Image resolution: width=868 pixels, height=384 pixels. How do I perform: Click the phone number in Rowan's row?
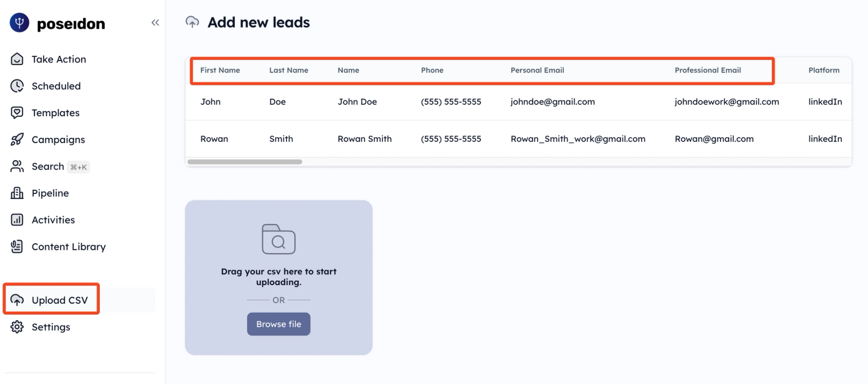(x=451, y=138)
